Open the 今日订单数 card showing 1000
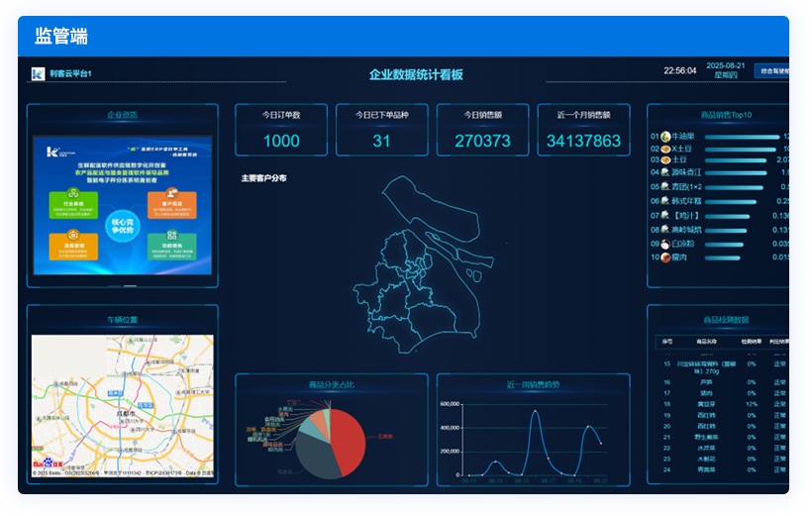The image size is (812, 516). point(281,131)
